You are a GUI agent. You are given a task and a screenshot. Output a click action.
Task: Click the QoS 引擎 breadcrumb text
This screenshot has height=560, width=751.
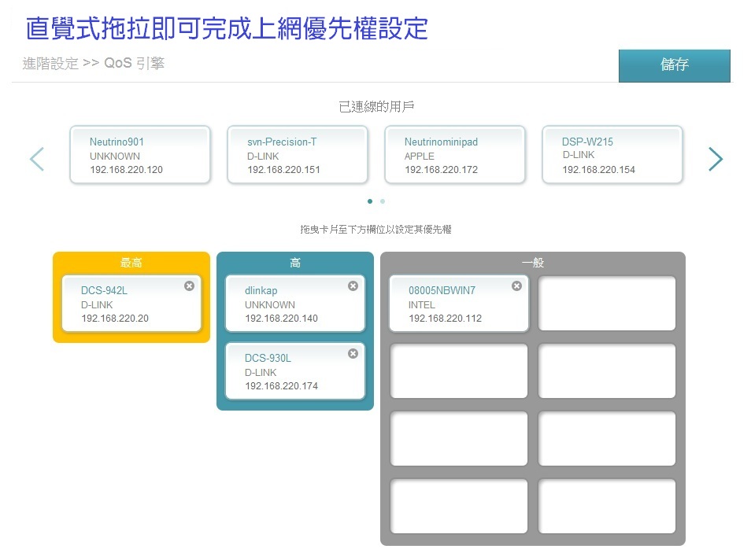point(135,64)
